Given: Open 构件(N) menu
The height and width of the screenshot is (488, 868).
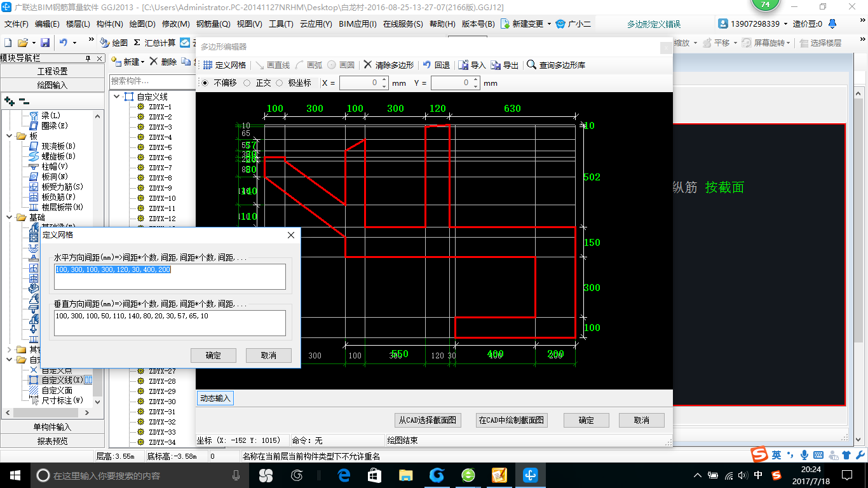Looking at the screenshot, I should (x=109, y=24).
